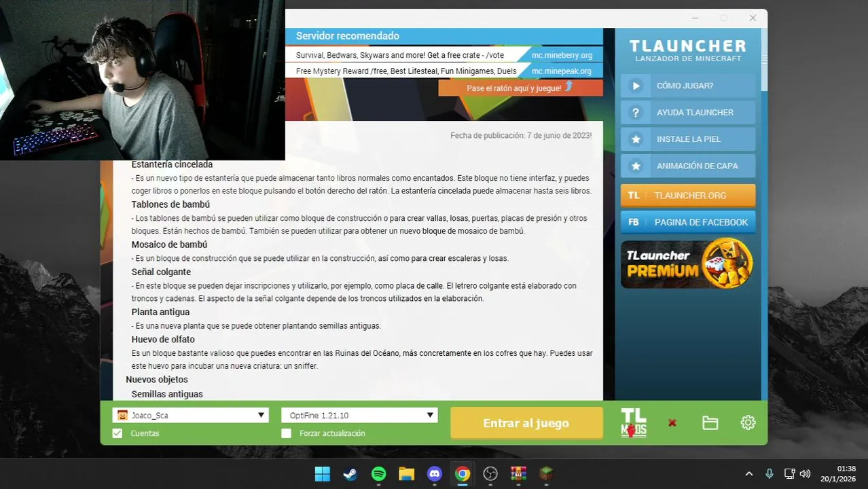Click Animación de capa button

[x=688, y=166]
